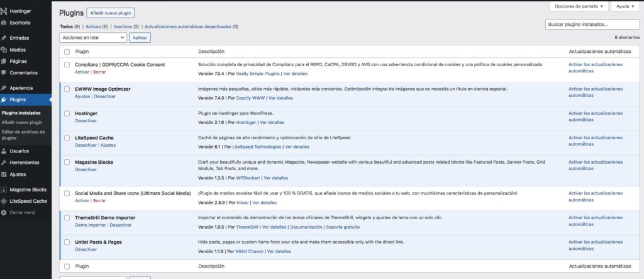Click the Comentarios speech bubble icon
The width and height of the screenshot is (644, 279).
tap(4, 73)
